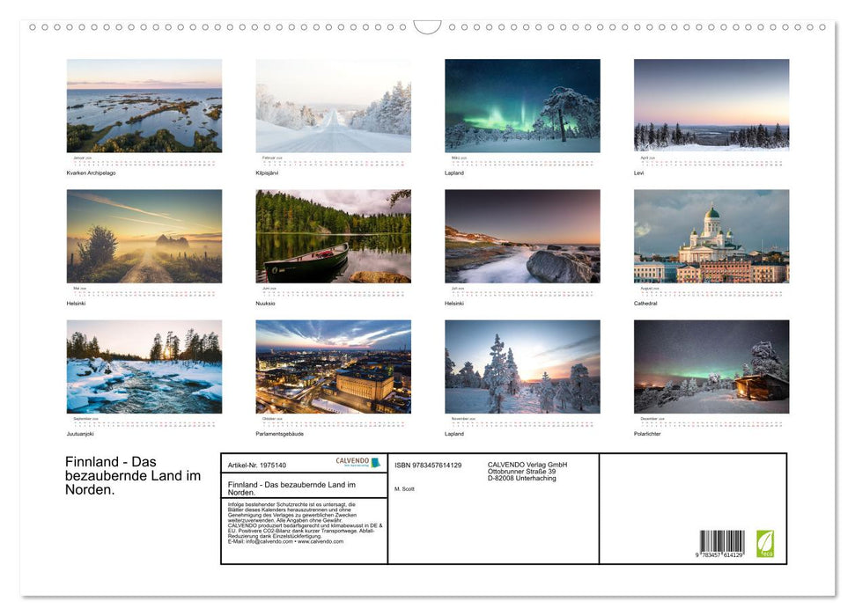Select the Kvarken Archipelago label
Viewport: 855px width, 616px height.
click(x=93, y=172)
